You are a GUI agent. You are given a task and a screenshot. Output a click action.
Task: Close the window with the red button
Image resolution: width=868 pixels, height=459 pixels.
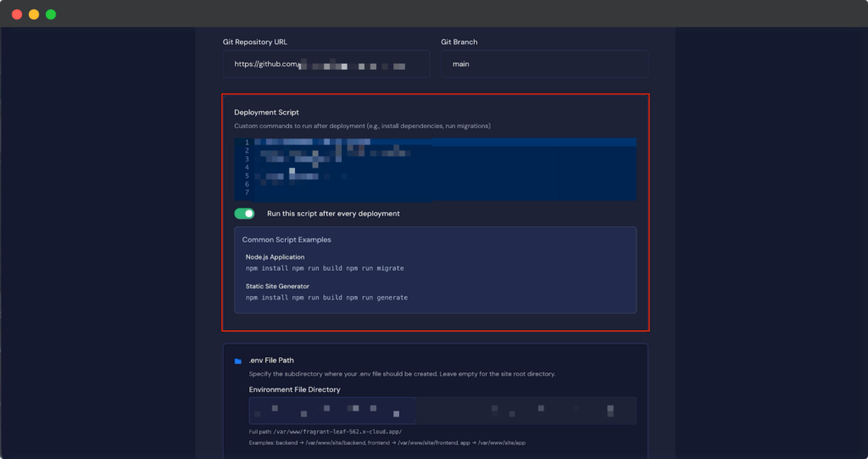(17, 14)
